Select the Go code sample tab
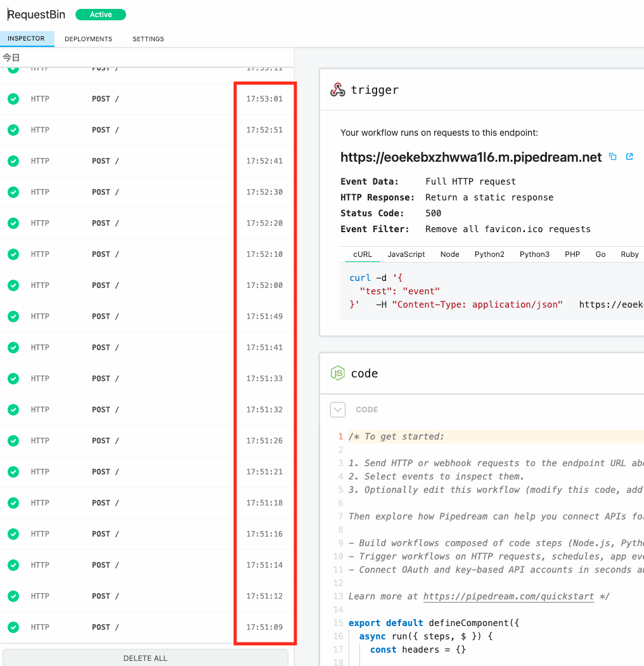Viewport: 644px width, 666px height. [600, 254]
